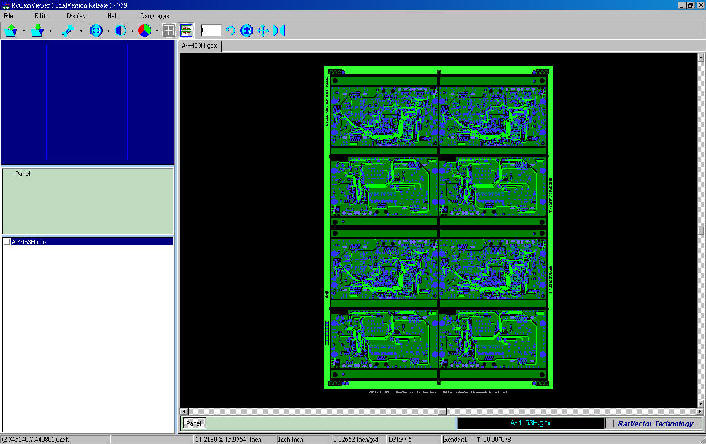Click the left arrow of the horizontal scrollbar
Image resolution: width=706 pixels, height=444 pixels.
tap(184, 412)
